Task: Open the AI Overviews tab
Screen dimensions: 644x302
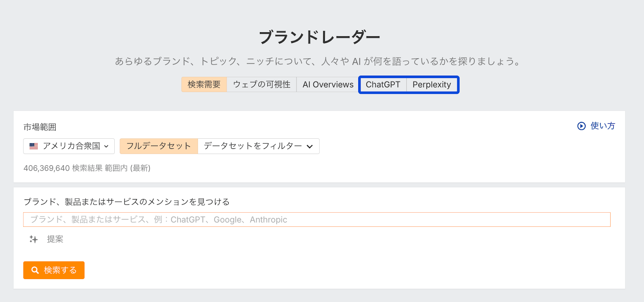Action: [x=328, y=84]
